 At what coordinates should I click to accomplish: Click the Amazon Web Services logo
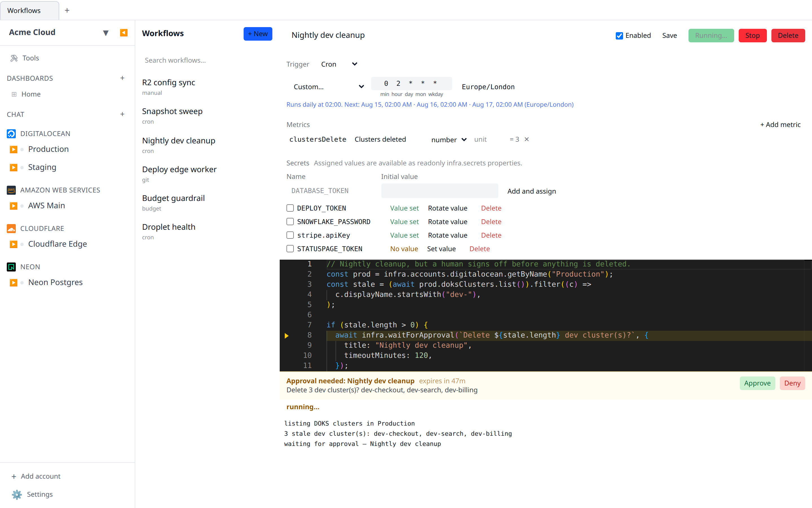[11, 190]
